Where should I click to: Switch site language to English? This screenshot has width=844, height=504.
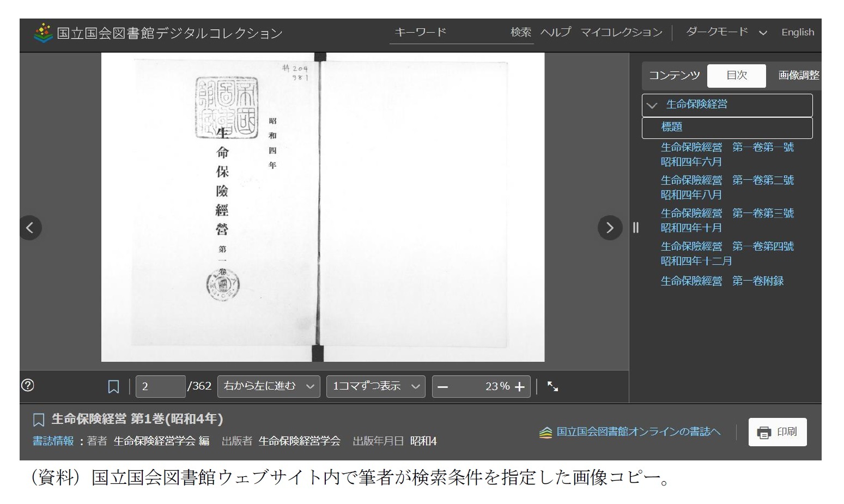[x=797, y=32]
